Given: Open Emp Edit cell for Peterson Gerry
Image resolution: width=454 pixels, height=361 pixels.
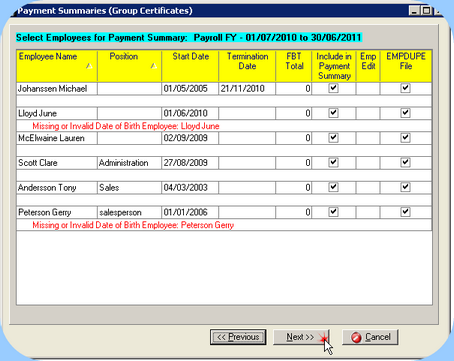Looking at the screenshot, I should click(x=368, y=212).
